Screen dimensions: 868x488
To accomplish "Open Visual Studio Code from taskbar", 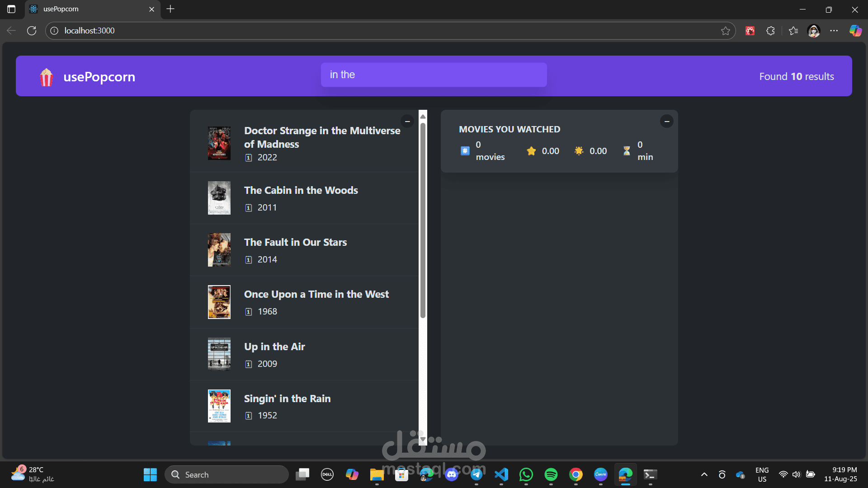I will (x=501, y=474).
